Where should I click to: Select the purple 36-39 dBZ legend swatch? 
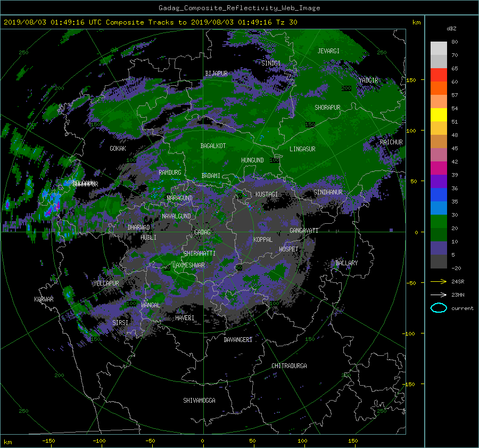click(439, 182)
